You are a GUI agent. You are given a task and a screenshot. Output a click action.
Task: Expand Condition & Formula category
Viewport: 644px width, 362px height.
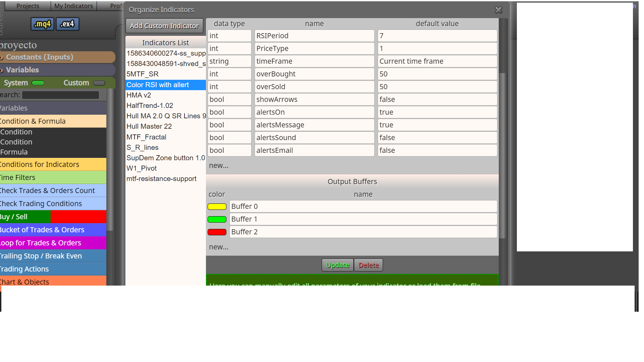click(53, 121)
